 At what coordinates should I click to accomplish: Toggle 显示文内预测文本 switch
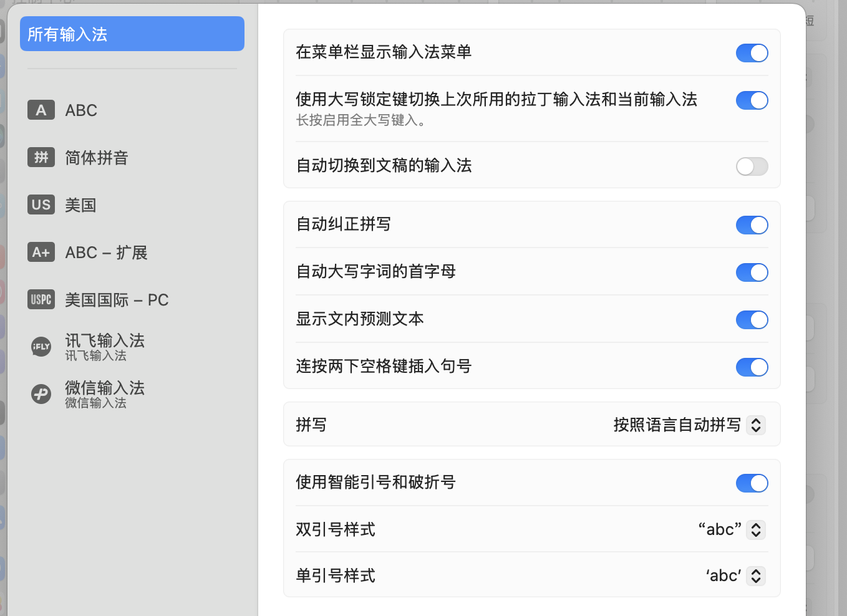click(752, 320)
